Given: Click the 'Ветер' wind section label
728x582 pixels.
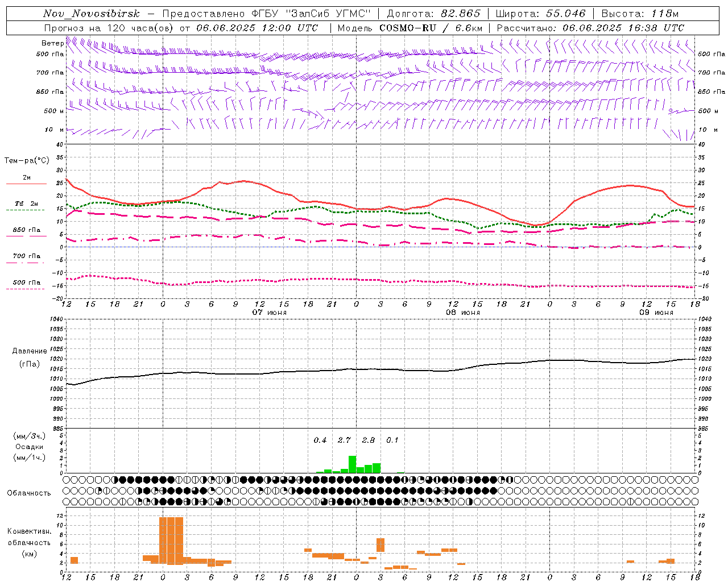Looking at the screenshot, I should [x=52, y=43].
